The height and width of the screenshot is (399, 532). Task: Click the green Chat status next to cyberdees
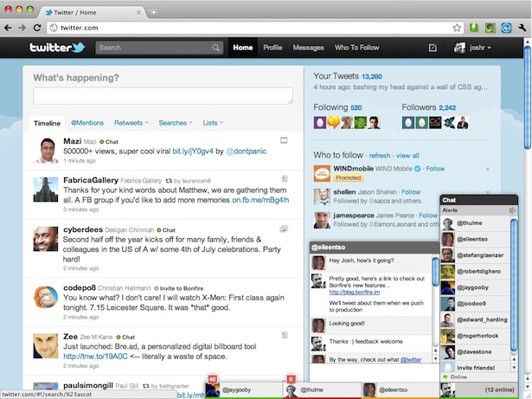point(166,230)
